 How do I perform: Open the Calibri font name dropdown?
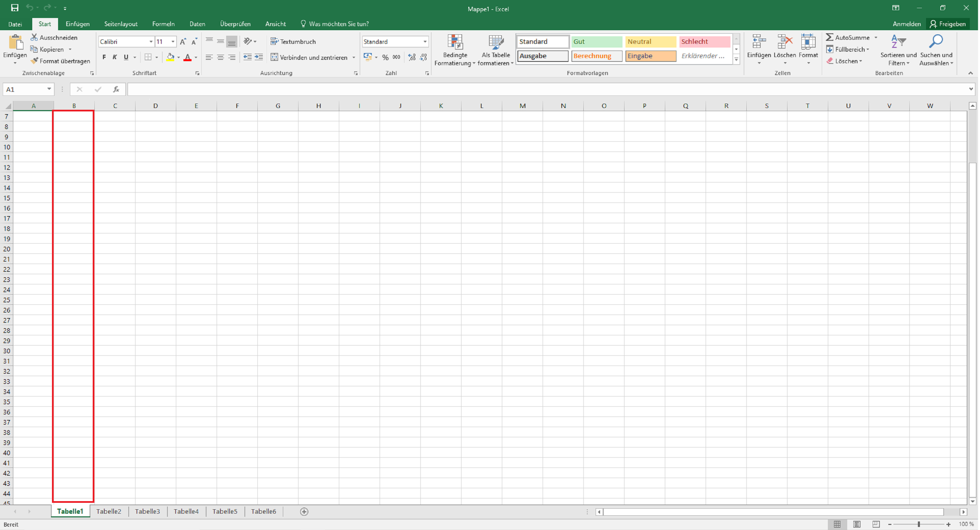(x=151, y=41)
